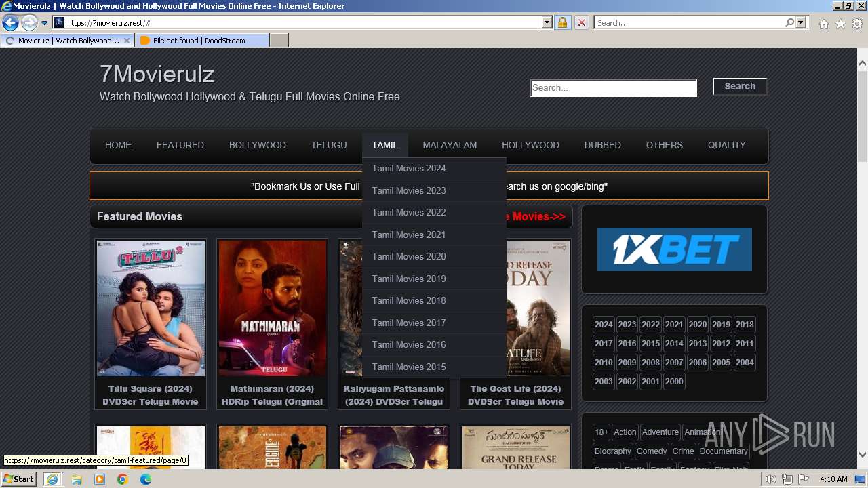Open the Tillu Square movie poster
Image resolution: width=868 pixels, height=488 pixels.
pos(151,308)
